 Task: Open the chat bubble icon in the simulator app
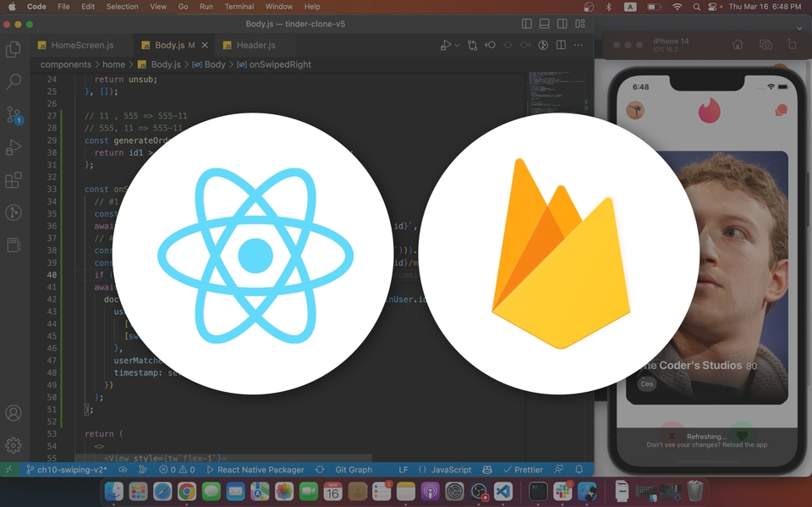[x=781, y=110]
